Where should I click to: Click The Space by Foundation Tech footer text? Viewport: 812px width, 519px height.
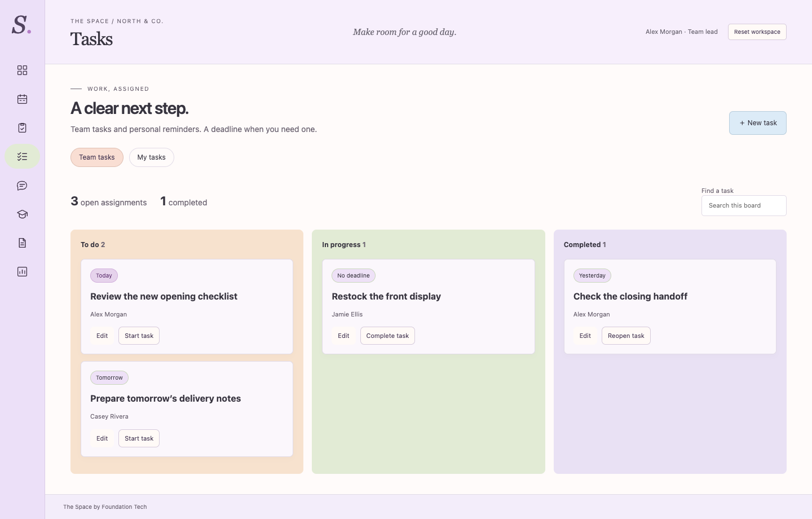(x=105, y=507)
